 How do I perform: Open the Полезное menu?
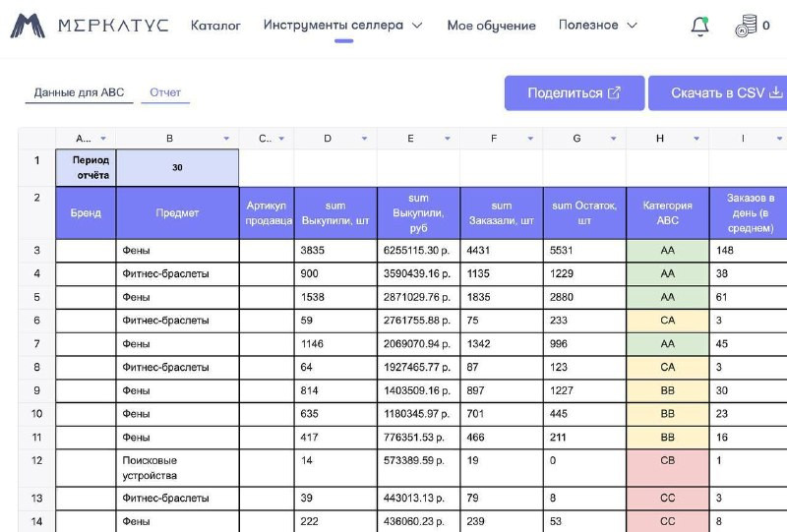[588, 26]
